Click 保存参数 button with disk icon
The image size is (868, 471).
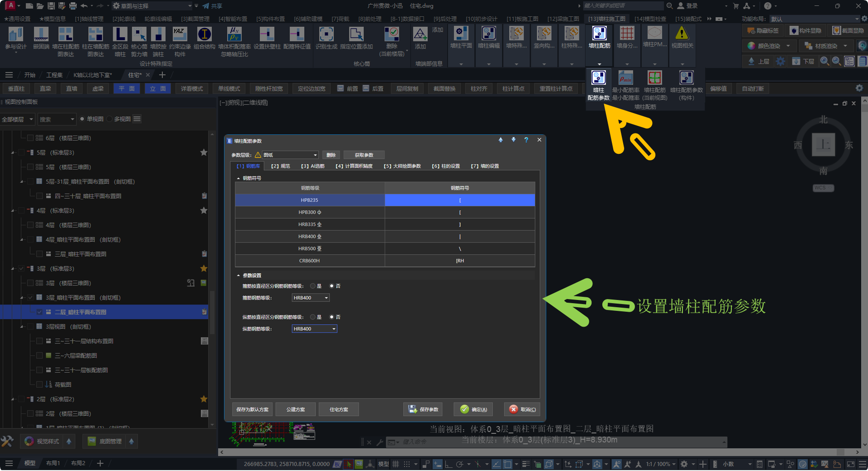click(x=423, y=409)
